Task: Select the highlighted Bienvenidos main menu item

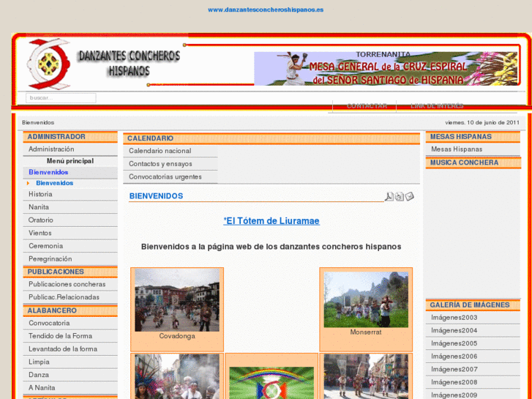Action: pyautogui.click(x=70, y=172)
